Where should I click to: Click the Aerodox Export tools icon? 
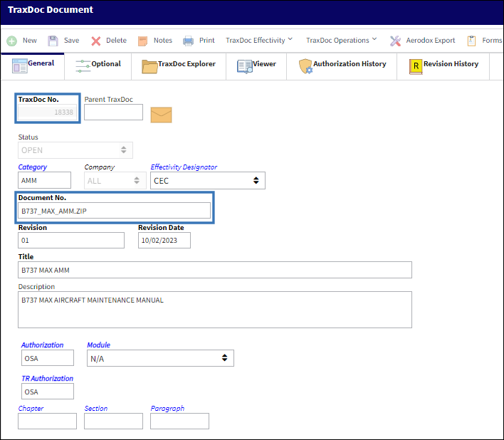(395, 41)
